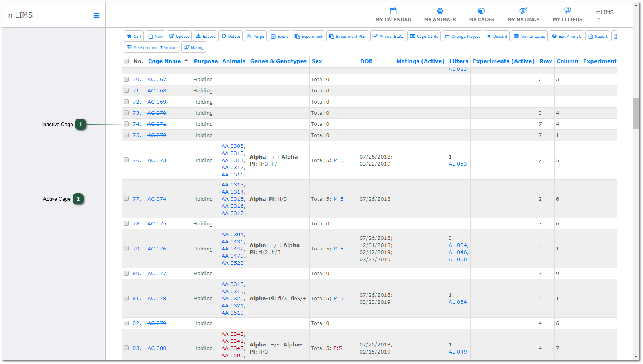The height and width of the screenshot is (364, 643).
Task: Open My Calendar
Action: pos(393,15)
